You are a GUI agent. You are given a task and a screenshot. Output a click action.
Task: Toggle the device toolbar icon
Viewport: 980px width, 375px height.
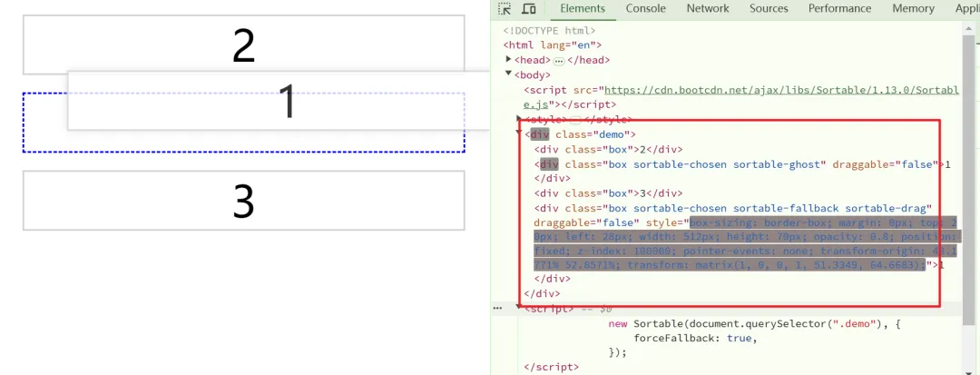point(529,9)
